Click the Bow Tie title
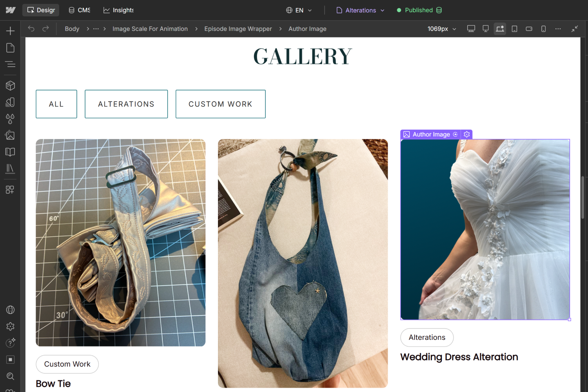This screenshot has height=392, width=588. (x=53, y=384)
